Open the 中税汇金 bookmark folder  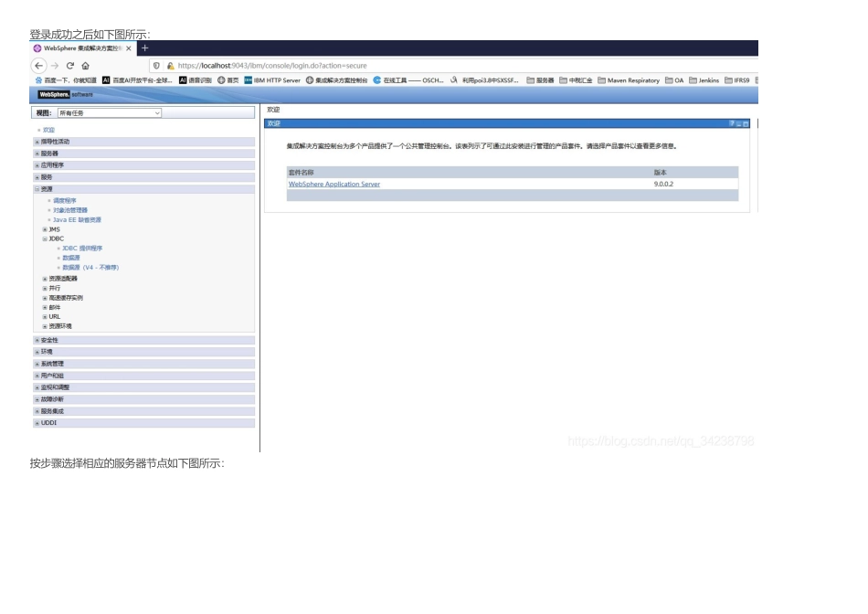coord(576,80)
